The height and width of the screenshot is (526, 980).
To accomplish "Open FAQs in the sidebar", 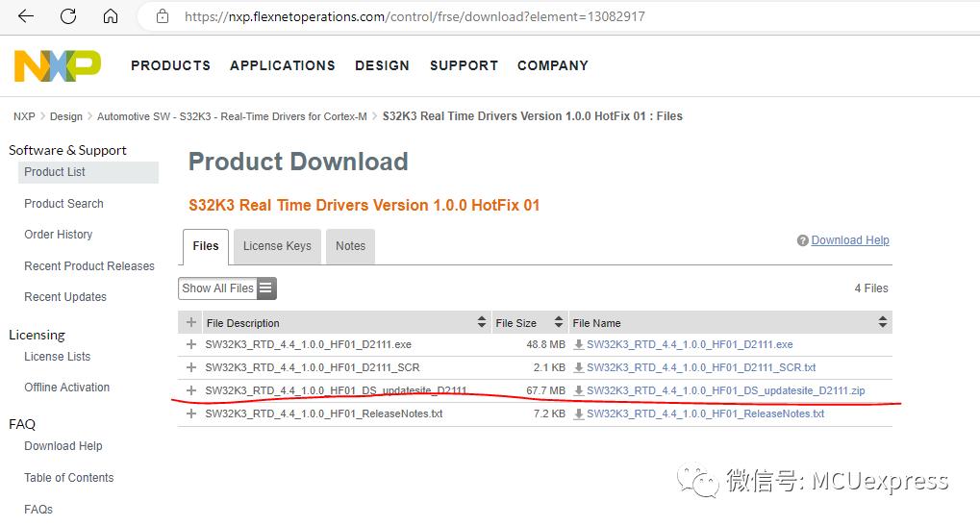I will (38, 510).
